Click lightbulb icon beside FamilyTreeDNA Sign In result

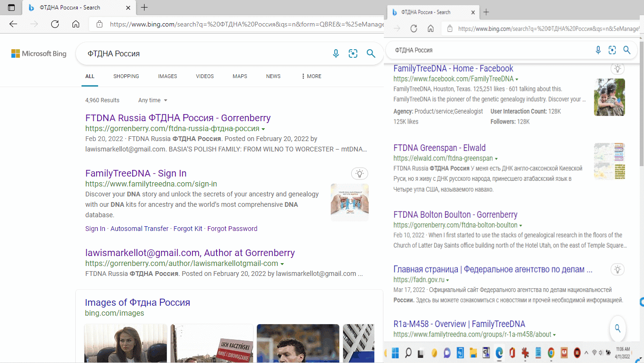pyautogui.click(x=360, y=173)
